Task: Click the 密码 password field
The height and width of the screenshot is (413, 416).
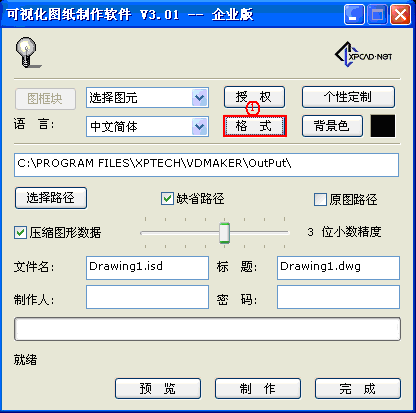Action: click(338, 297)
